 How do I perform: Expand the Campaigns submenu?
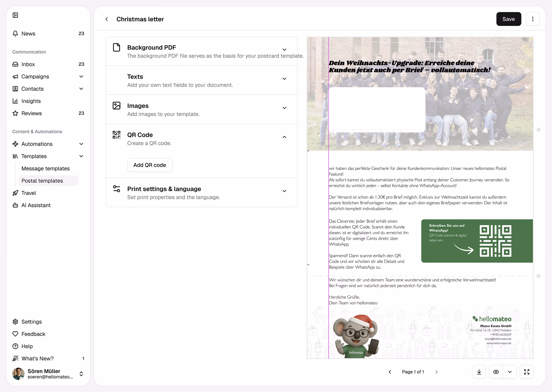[81, 77]
